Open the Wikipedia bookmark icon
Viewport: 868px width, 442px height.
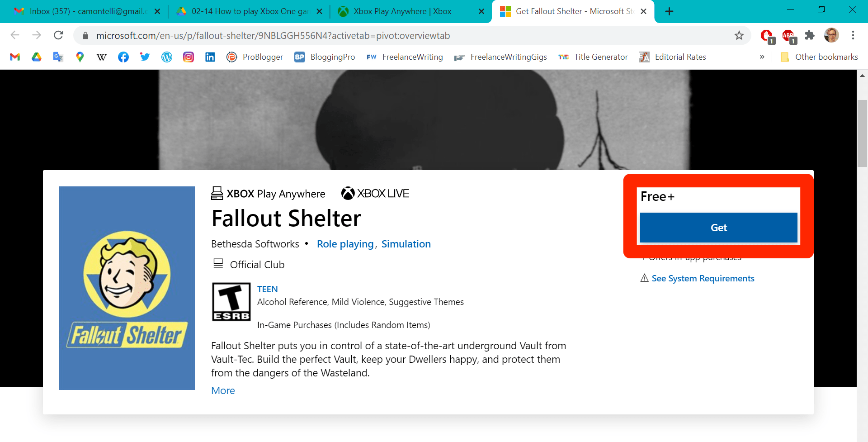tap(102, 57)
